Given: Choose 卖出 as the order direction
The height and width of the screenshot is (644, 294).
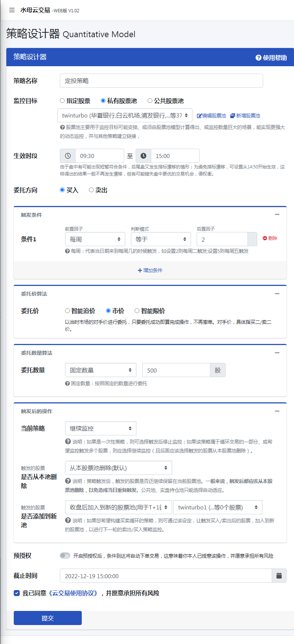Looking at the screenshot, I should 91,190.
